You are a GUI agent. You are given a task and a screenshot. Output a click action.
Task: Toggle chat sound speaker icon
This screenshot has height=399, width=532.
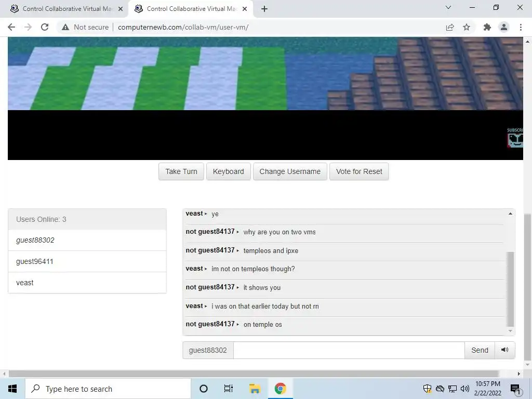coord(505,350)
